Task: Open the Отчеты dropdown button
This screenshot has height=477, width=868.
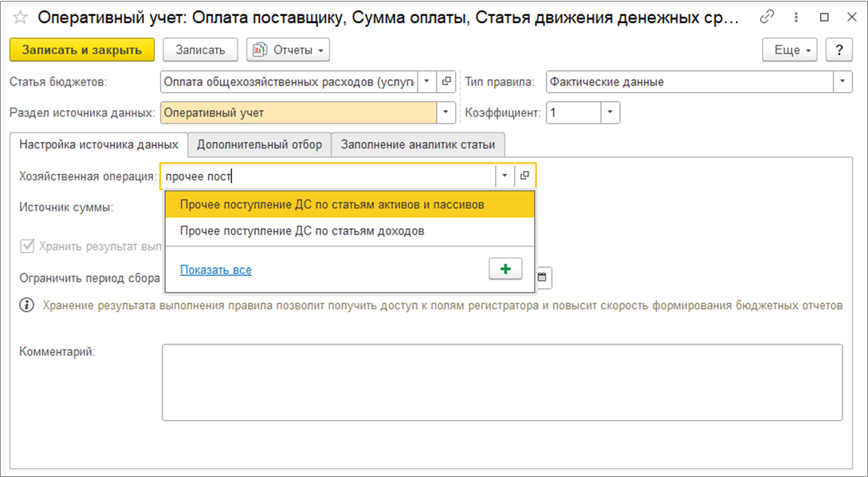Action: [x=288, y=49]
